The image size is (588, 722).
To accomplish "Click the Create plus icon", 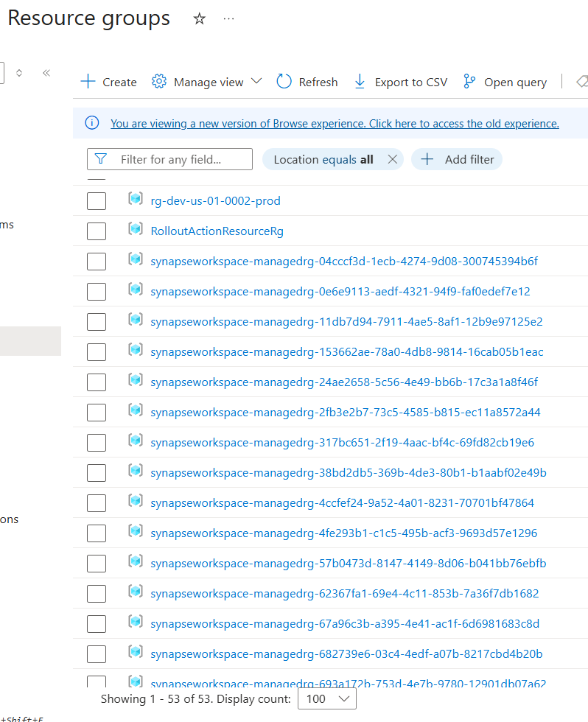I will coord(88,82).
